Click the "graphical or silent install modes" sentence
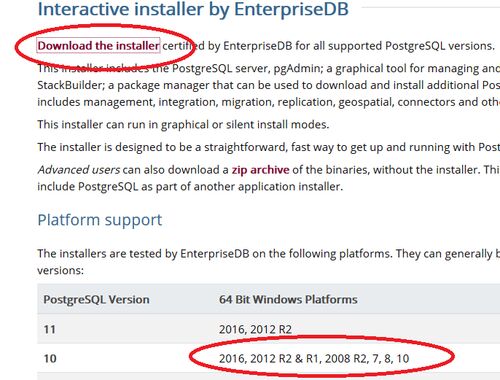 tap(183, 125)
